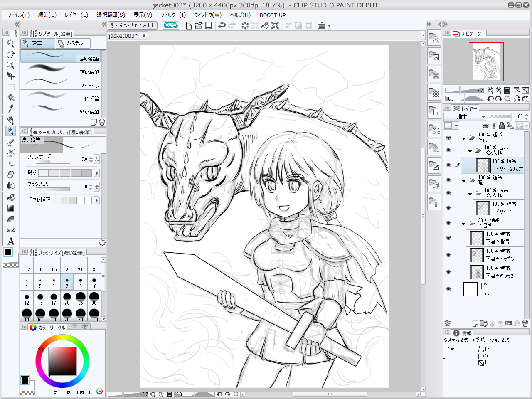The height and width of the screenshot is (399, 532).
Task: Adjust the Navigator zoom slider
Action: click(465, 90)
